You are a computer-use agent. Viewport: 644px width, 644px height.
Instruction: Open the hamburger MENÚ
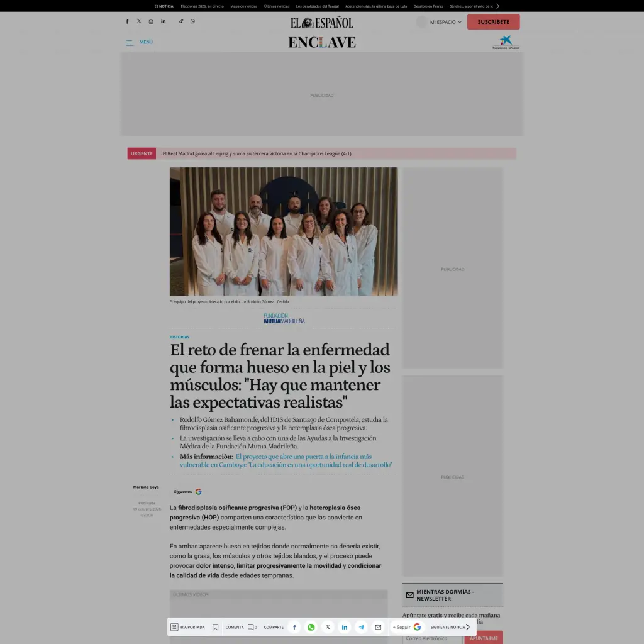[139, 42]
